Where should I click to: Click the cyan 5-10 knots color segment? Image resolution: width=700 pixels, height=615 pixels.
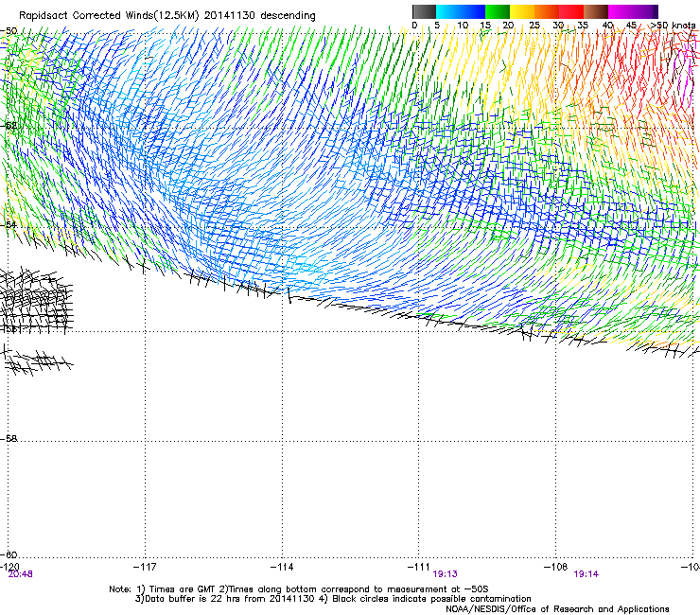pyautogui.click(x=448, y=11)
